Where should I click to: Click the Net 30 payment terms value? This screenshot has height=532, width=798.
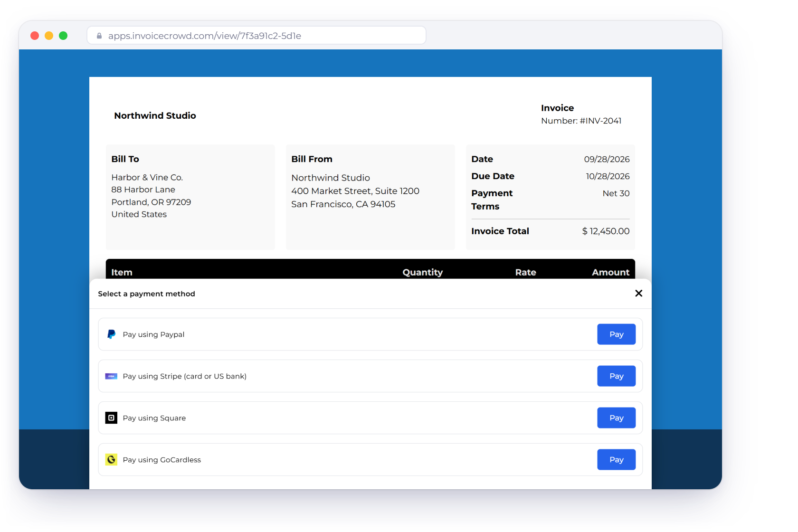tap(616, 193)
